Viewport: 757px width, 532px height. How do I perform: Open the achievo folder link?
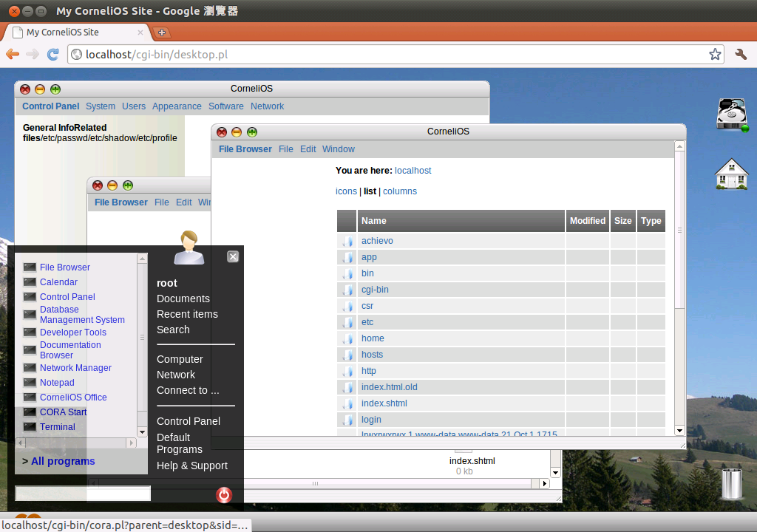coord(377,241)
